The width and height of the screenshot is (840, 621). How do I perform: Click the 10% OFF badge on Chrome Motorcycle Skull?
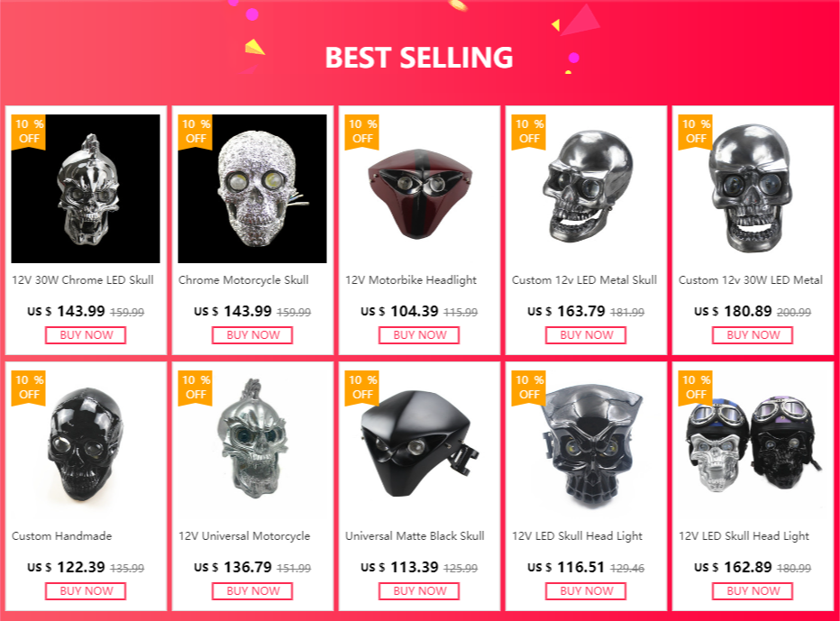(196, 132)
